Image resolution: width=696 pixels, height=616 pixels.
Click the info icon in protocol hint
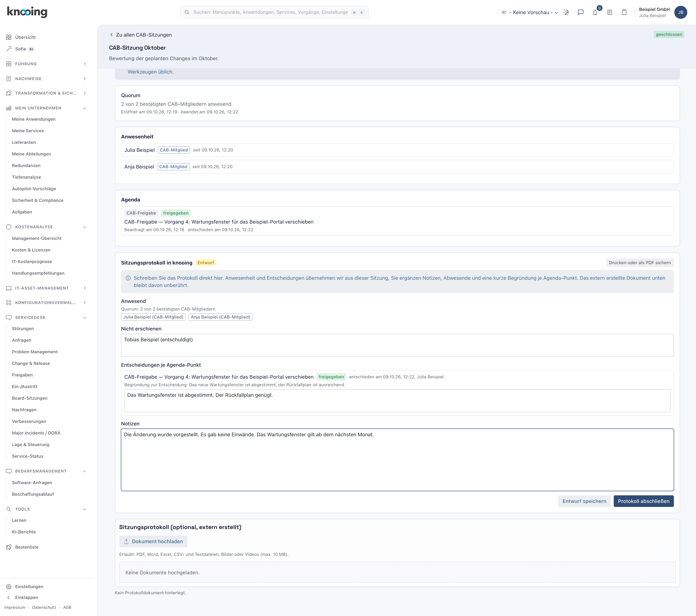(128, 278)
